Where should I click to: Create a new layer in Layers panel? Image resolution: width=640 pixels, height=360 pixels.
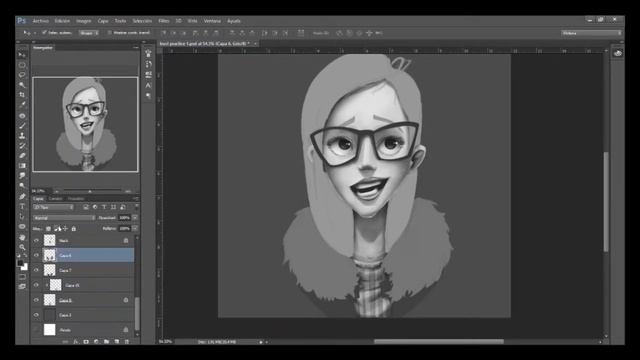coord(117,342)
